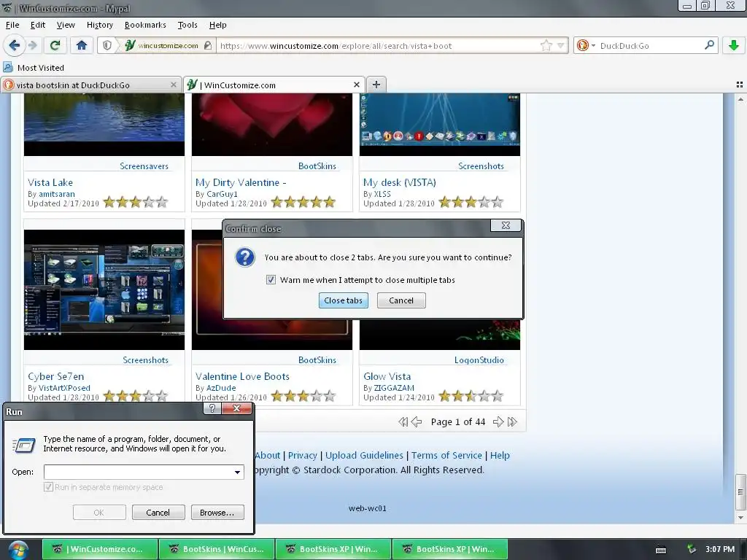
Task: Cancel the Confirm close dialog
Action: [401, 300]
